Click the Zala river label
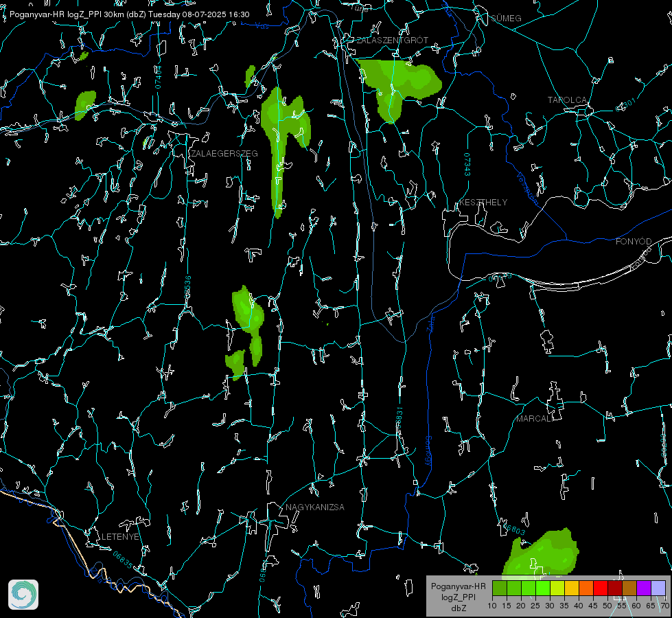The image size is (672, 618). (x=430, y=323)
